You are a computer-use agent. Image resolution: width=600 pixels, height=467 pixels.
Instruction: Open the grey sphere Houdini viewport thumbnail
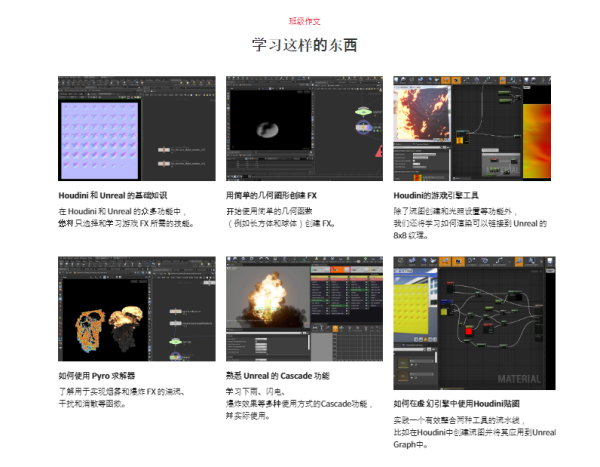304,128
